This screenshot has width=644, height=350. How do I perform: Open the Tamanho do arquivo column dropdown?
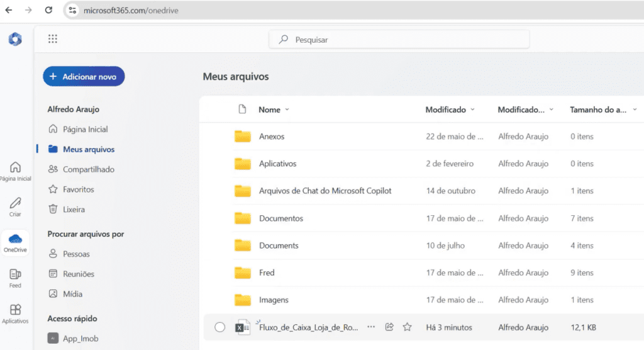click(x=635, y=110)
